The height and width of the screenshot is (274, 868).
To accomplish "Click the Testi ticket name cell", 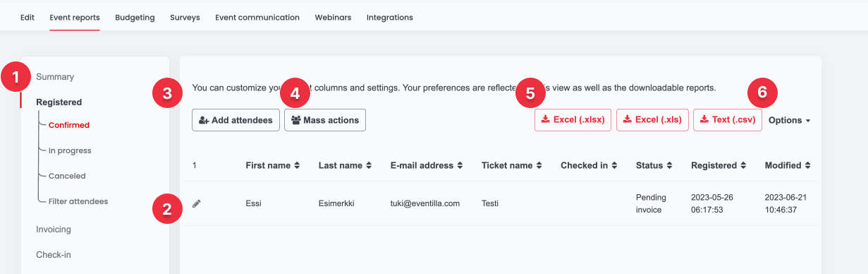I will click(x=490, y=203).
